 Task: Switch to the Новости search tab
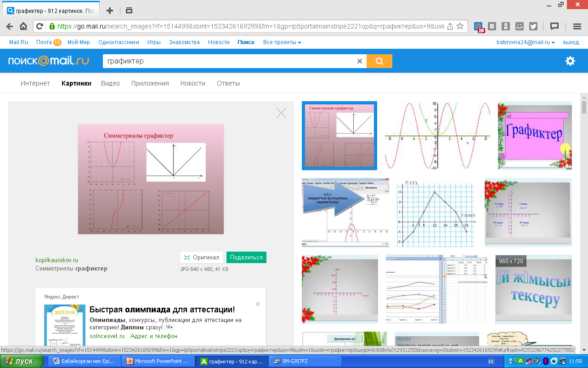193,83
